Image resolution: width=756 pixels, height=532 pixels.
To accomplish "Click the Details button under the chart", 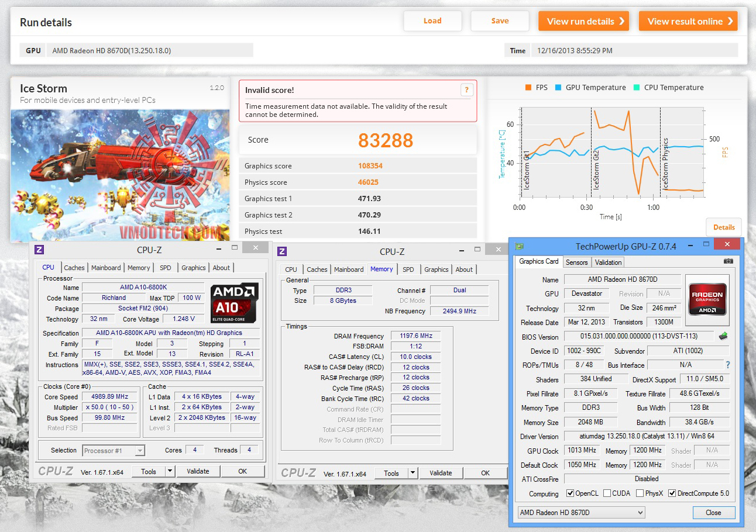I will 724,227.
